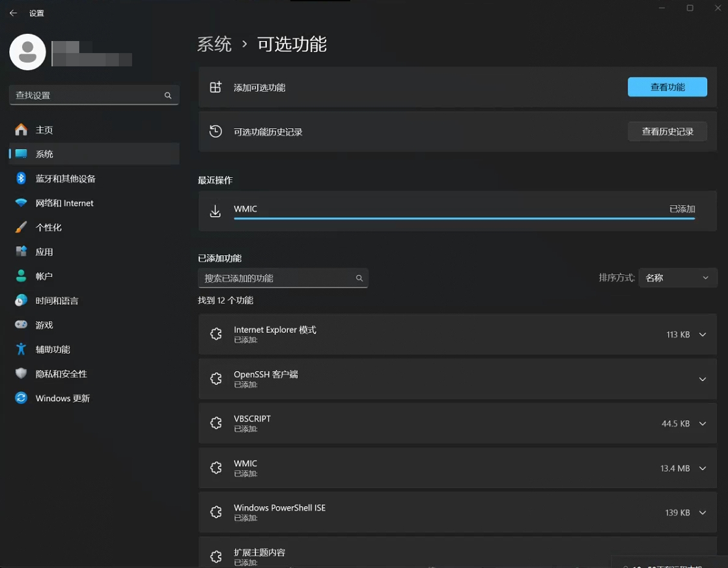Image resolution: width=728 pixels, height=568 pixels.
Task: Open 帐户 settings page
Action: coord(94,276)
